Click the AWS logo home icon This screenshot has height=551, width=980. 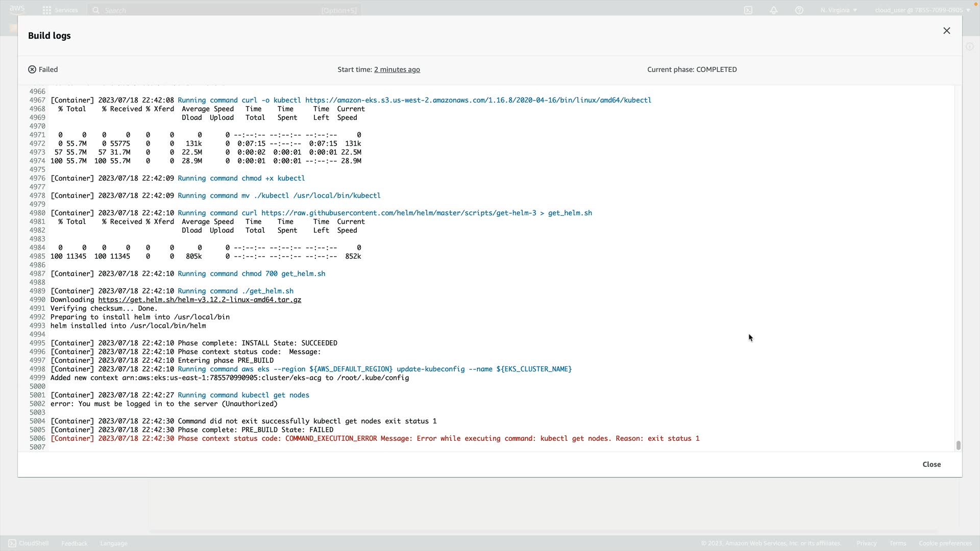point(17,9)
